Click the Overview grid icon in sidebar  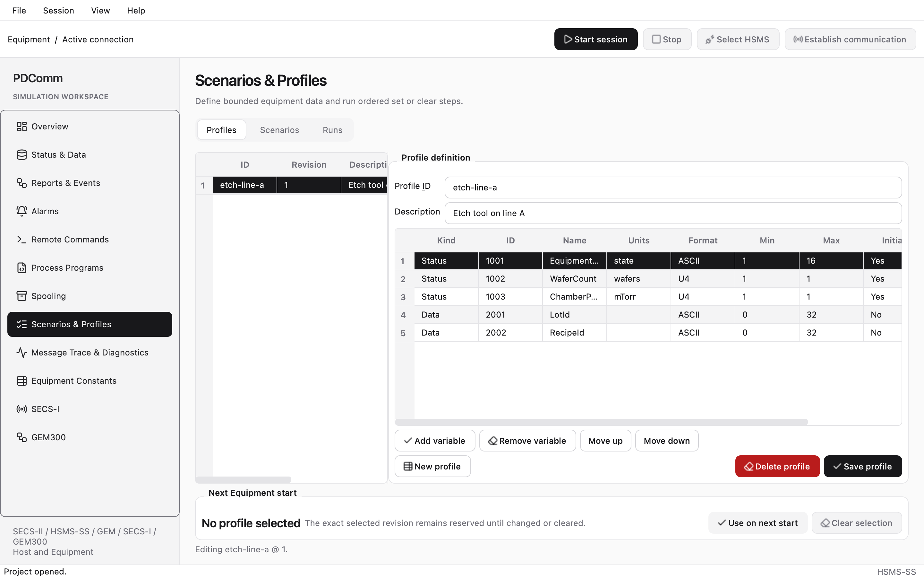(x=22, y=127)
